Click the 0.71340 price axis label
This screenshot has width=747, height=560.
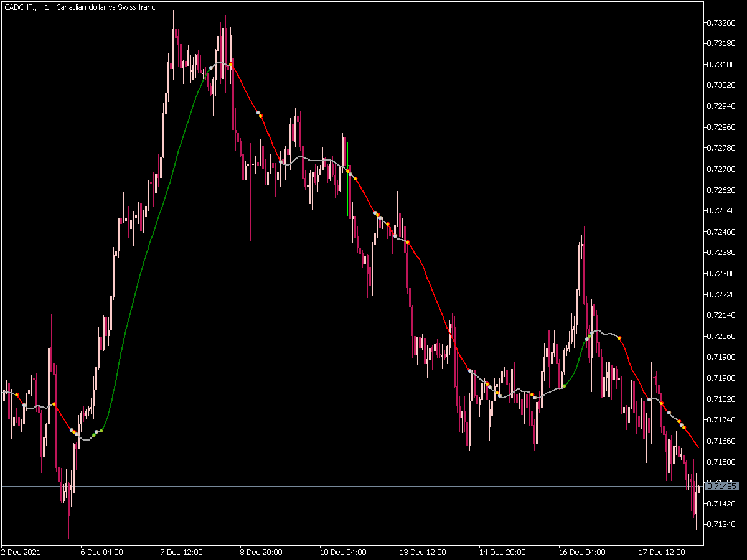(x=721, y=525)
